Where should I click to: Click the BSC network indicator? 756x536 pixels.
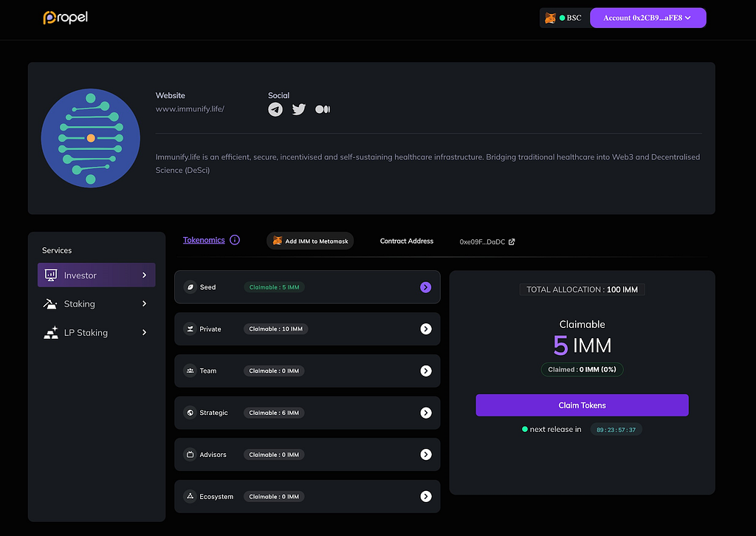point(571,18)
